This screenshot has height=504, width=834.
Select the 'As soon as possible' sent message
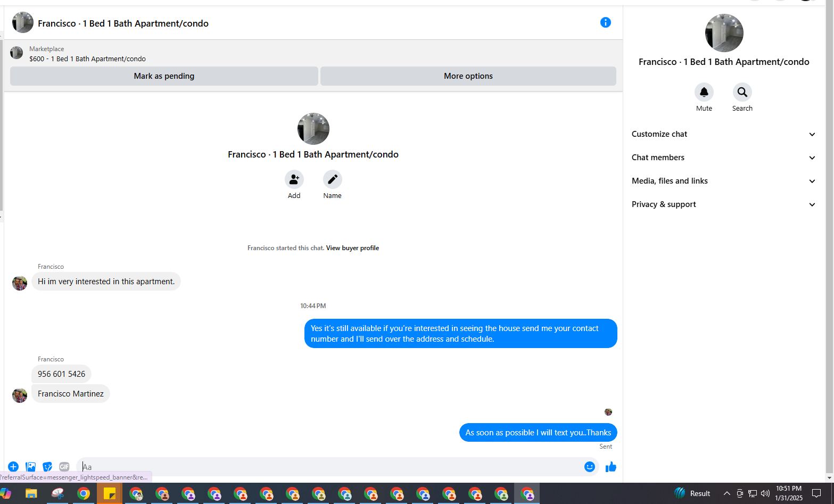tap(538, 433)
